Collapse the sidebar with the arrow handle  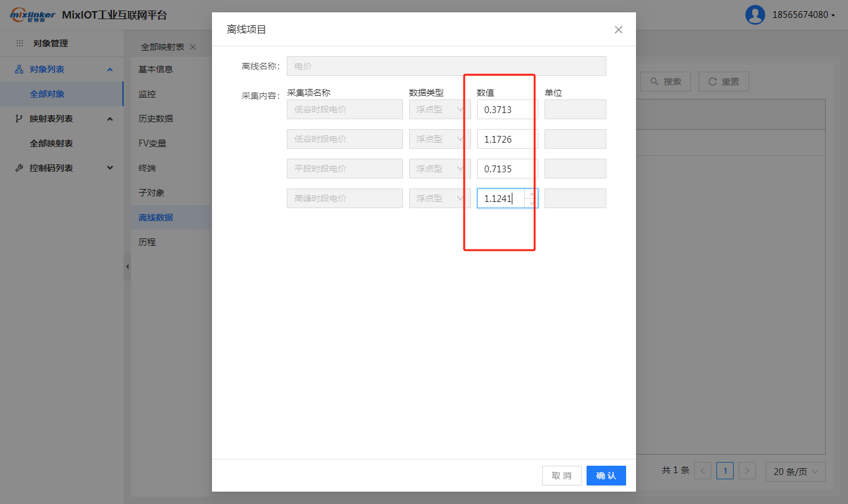127,267
